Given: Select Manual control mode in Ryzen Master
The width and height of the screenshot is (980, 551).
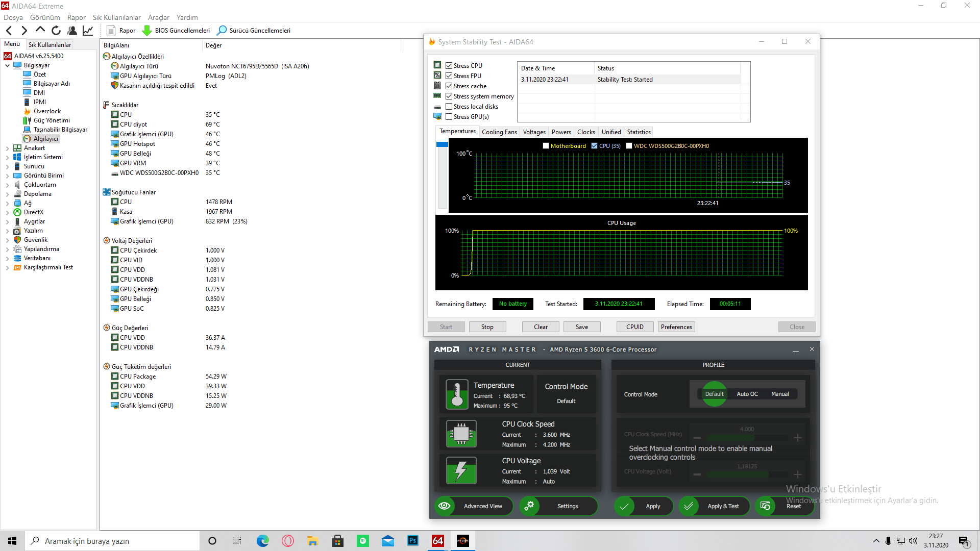Looking at the screenshot, I should (x=779, y=394).
